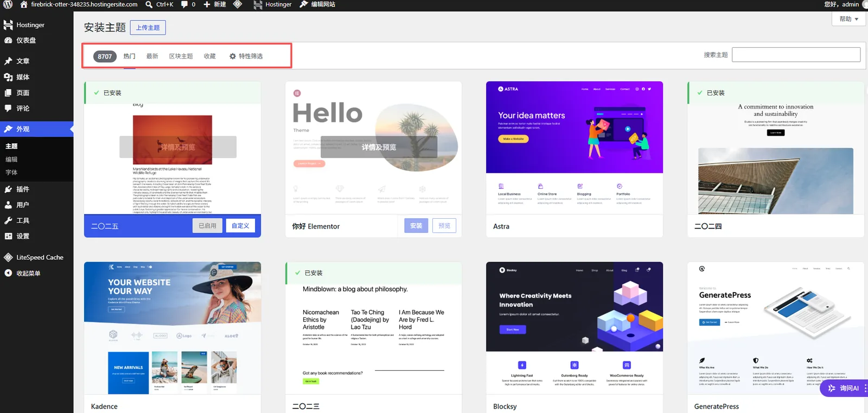The image size is (868, 413).
Task: Open the Ctrl+K search in admin bar
Action: 159,4
